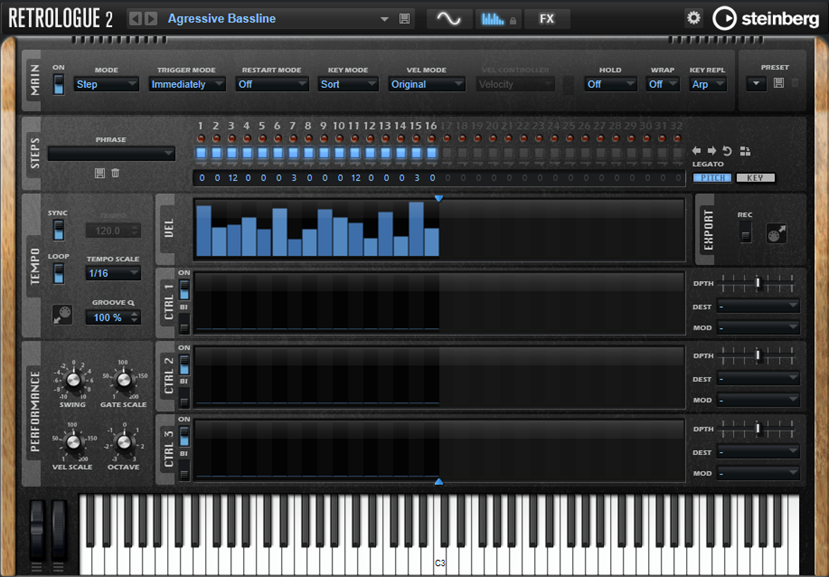
Task: Open Restart Mode dropdown
Action: (272, 84)
